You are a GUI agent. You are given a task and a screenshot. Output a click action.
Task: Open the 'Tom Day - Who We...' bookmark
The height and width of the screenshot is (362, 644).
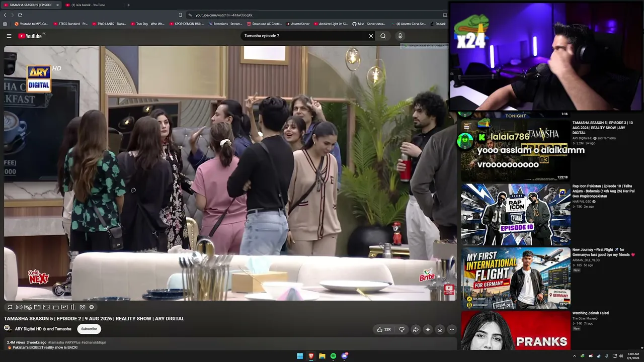click(147, 24)
